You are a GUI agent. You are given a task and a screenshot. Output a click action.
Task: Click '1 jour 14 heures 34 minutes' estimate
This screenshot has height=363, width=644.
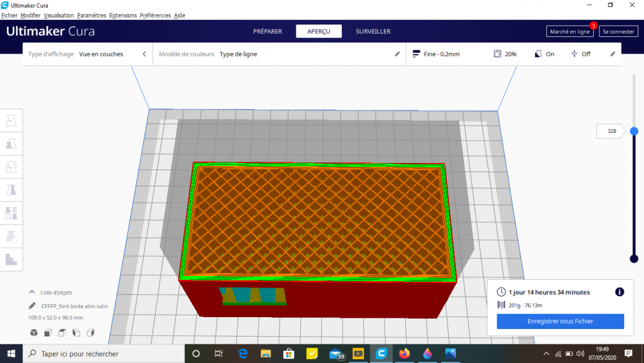point(549,292)
